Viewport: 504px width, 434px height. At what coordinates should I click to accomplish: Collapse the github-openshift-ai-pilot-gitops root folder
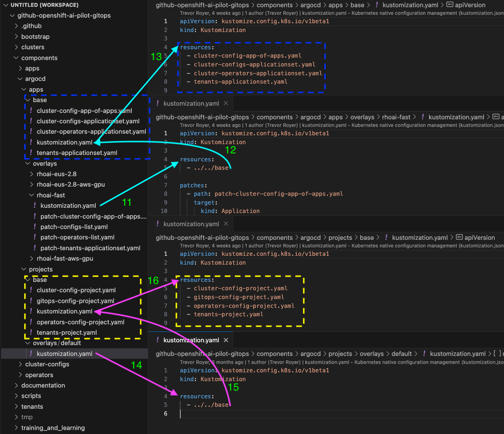tap(12, 15)
